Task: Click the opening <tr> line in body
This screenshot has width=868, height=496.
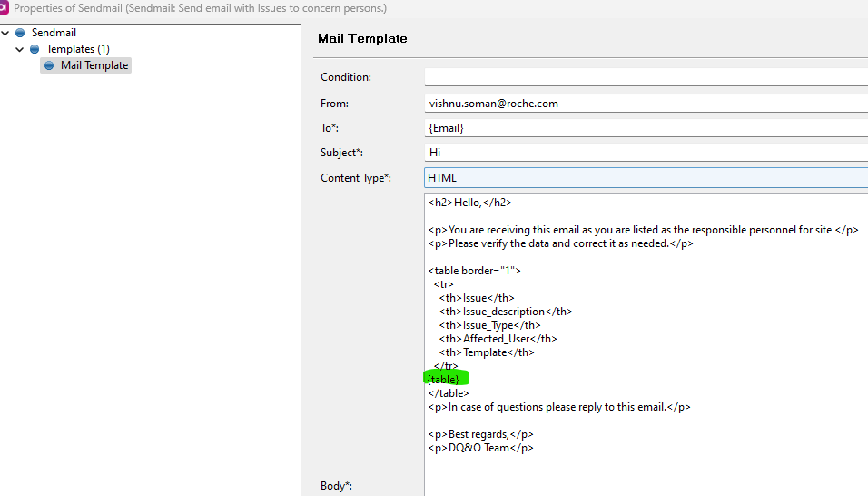Action: [x=443, y=284]
